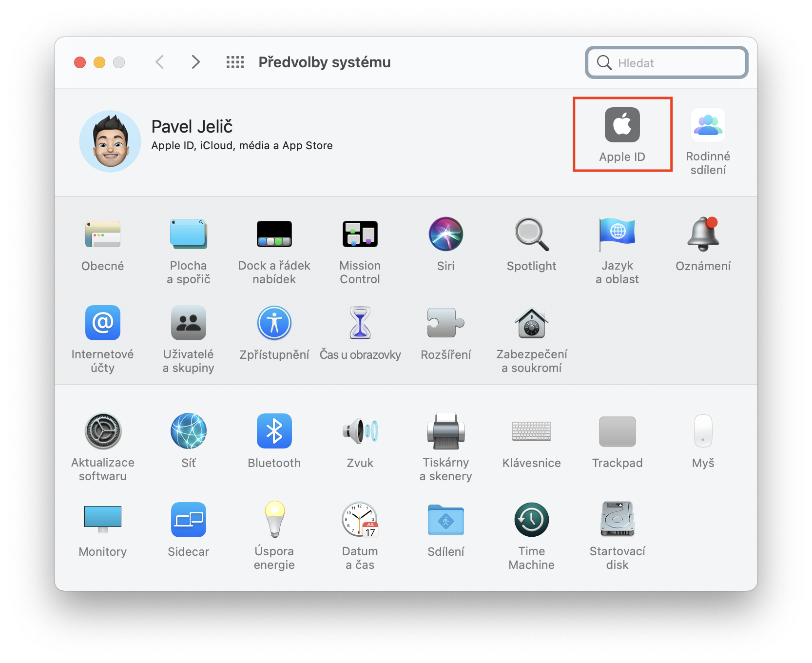Viewport: 812px width, 663px height.
Task: Open Aktualizace softwaru pane
Action: click(x=102, y=448)
